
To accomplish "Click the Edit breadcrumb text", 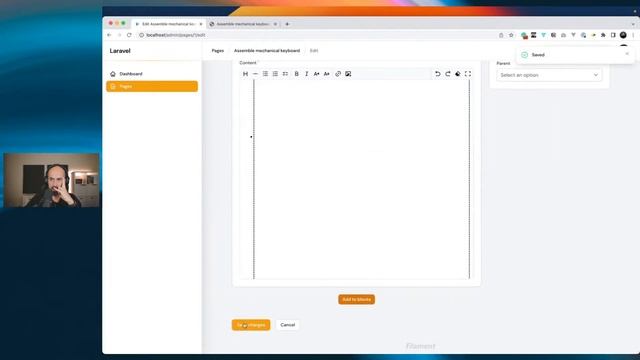I will pos(314,51).
